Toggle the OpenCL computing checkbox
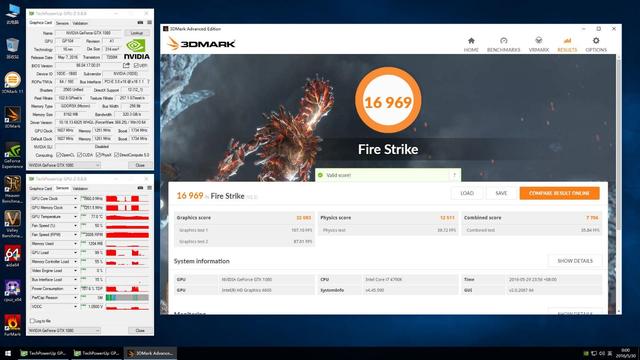 tap(58, 155)
